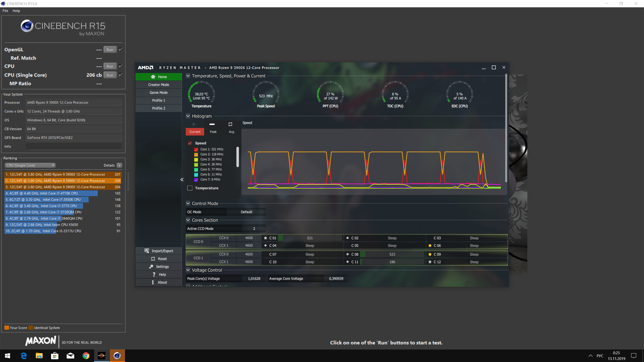Select the Peak histogram view button

(213, 132)
